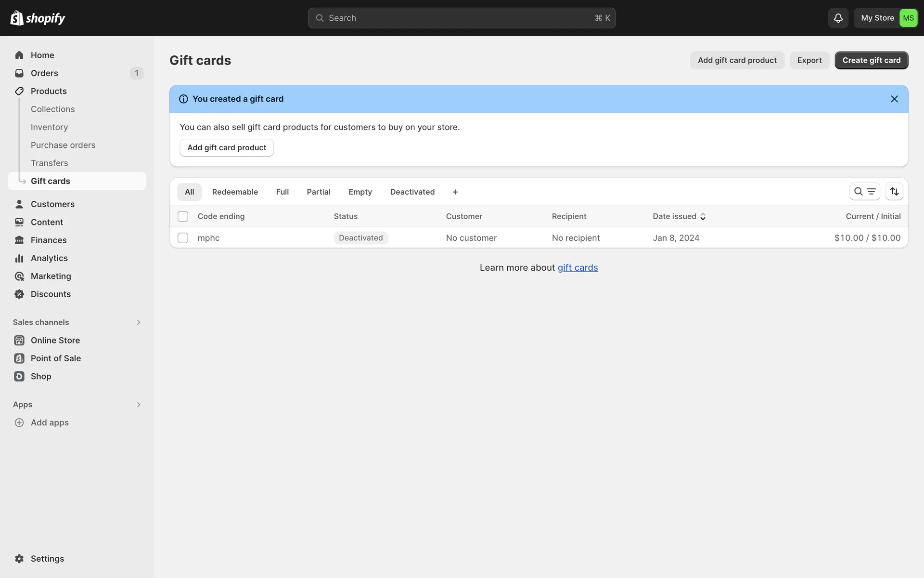
Task: Switch to the Deactivated tab
Action: pos(412,192)
